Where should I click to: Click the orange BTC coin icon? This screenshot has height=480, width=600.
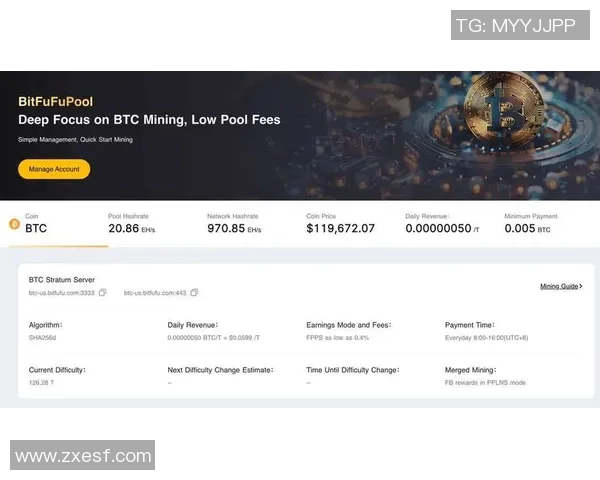[x=14, y=225]
